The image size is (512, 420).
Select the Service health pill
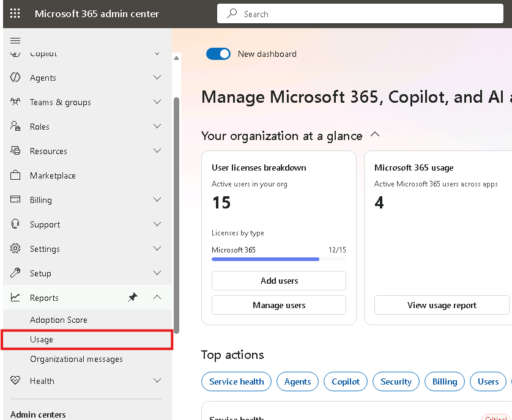pos(236,381)
